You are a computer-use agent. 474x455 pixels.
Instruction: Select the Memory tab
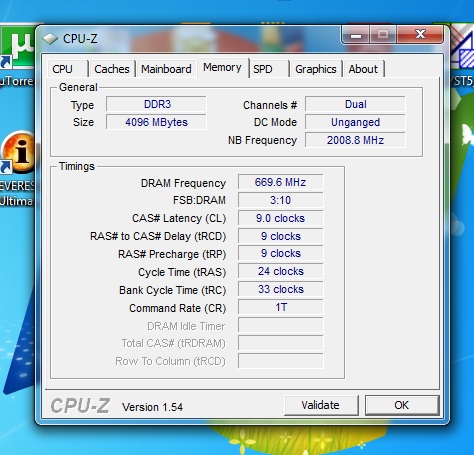point(222,68)
